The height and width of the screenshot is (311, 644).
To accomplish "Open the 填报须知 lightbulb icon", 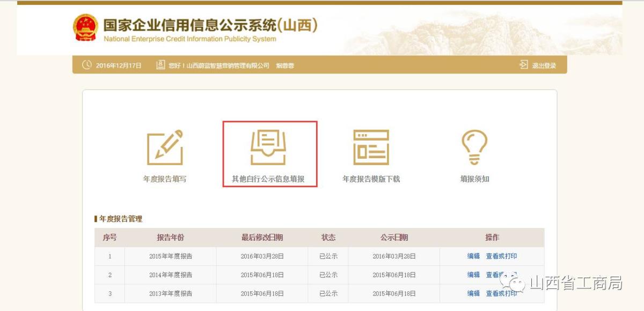I will (474, 147).
